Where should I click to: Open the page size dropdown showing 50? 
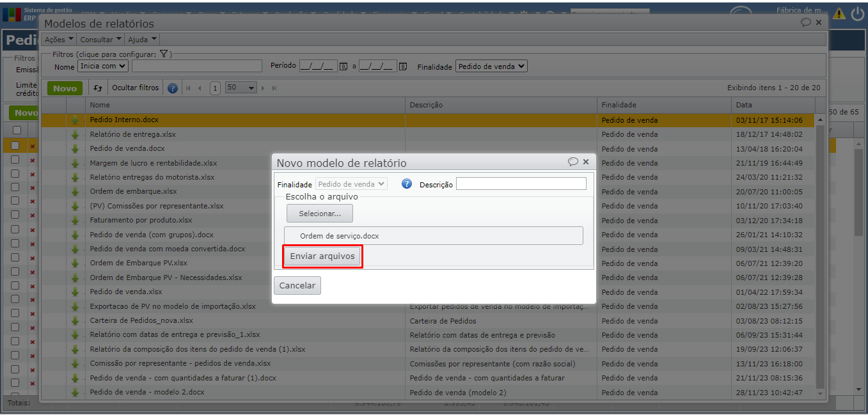click(241, 88)
